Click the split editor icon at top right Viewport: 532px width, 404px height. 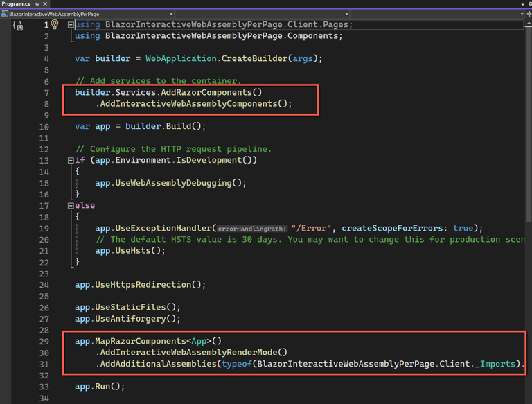tap(529, 14)
